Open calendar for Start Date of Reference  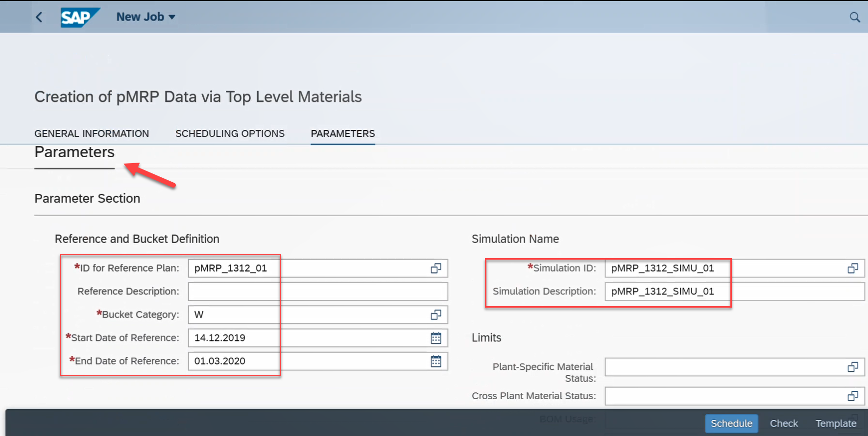pyautogui.click(x=435, y=338)
